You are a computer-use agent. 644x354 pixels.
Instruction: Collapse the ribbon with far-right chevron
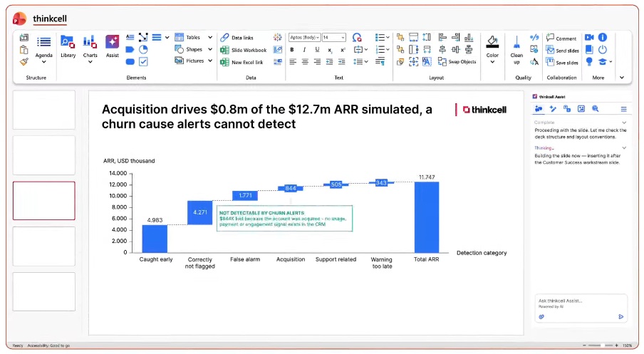pyautogui.click(x=622, y=77)
